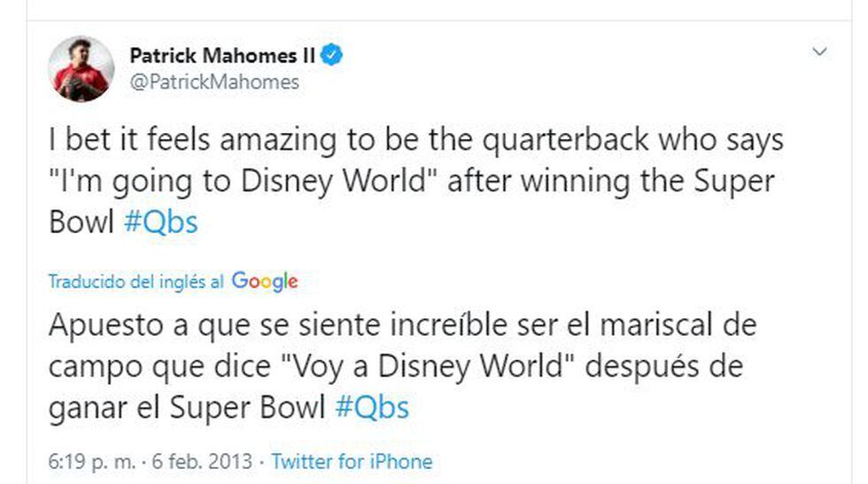Expand the tweet options chevron
Screen dimensions: 868x484
click(x=820, y=53)
